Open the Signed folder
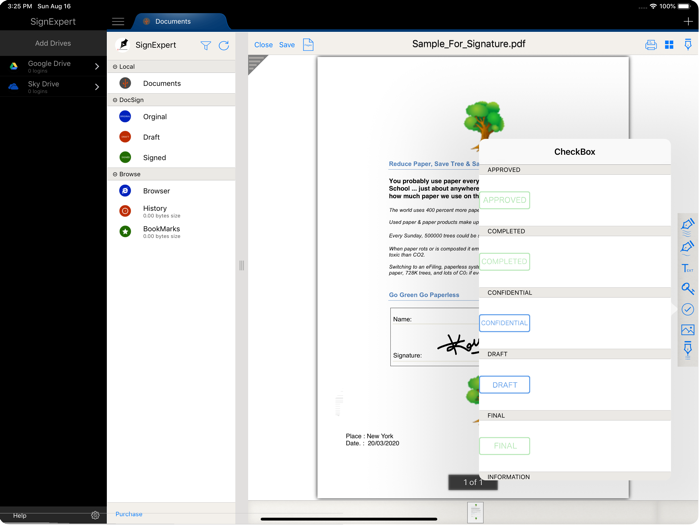Viewport: 700px width, 525px height. point(171,158)
